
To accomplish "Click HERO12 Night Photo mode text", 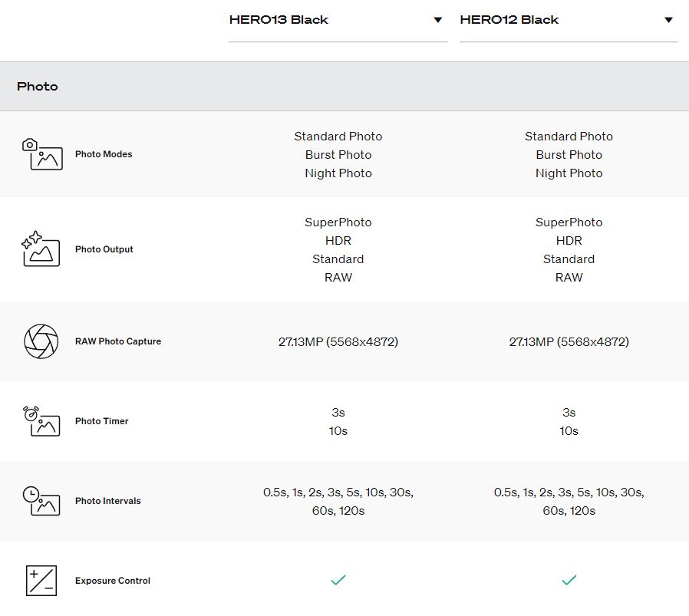I will (569, 173).
